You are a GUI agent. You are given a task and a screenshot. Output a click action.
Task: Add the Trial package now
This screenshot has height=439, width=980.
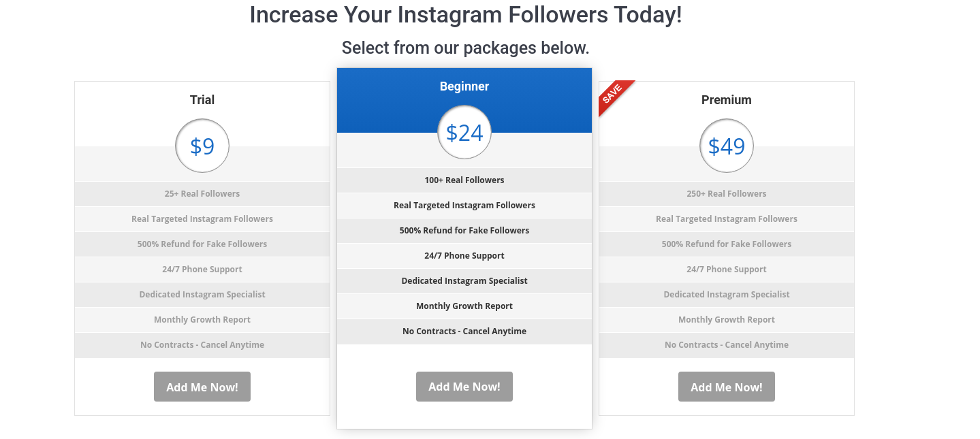(x=202, y=387)
